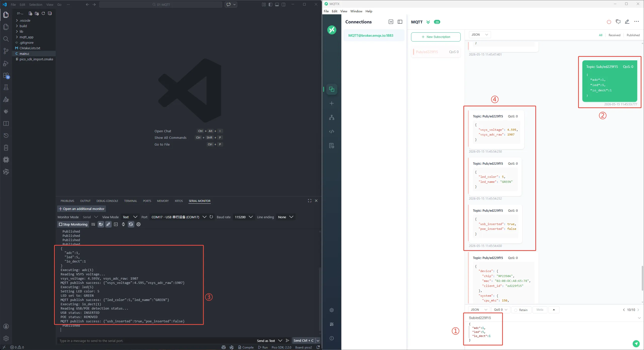This screenshot has width=644, height=350.
Task: Switch to the TERMINAL panel tab
Action: tap(130, 201)
